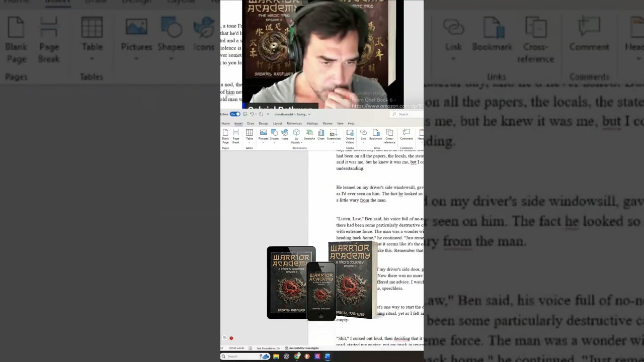Viewport: 644px width, 362px height.
Task: Insert a Cross-reference
Action: point(389,136)
